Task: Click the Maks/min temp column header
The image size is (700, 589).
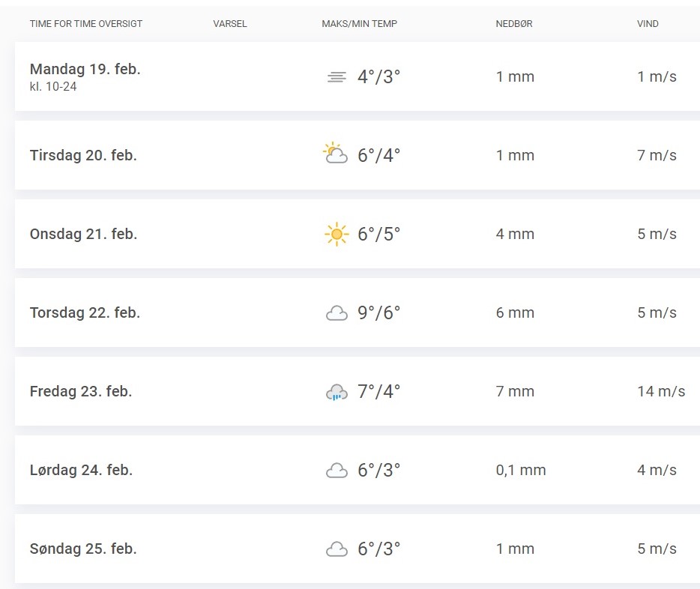Action: [x=360, y=24]
